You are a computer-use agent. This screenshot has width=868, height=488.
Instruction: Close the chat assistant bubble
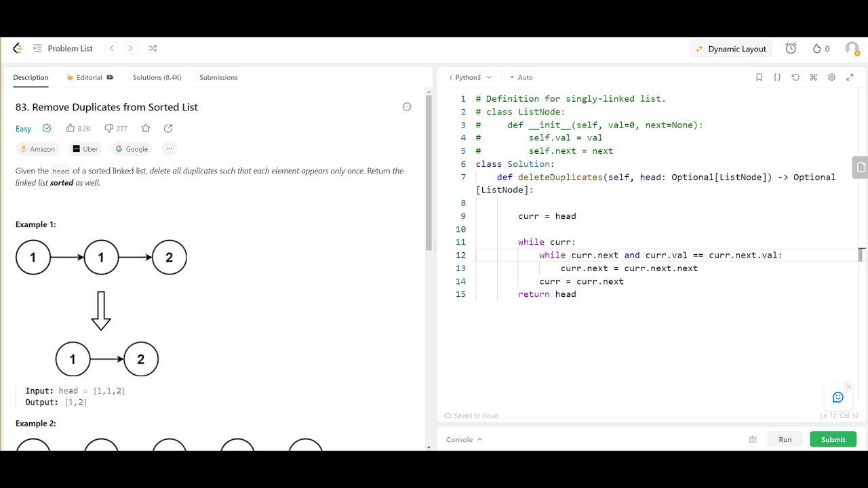click(848, 387)
